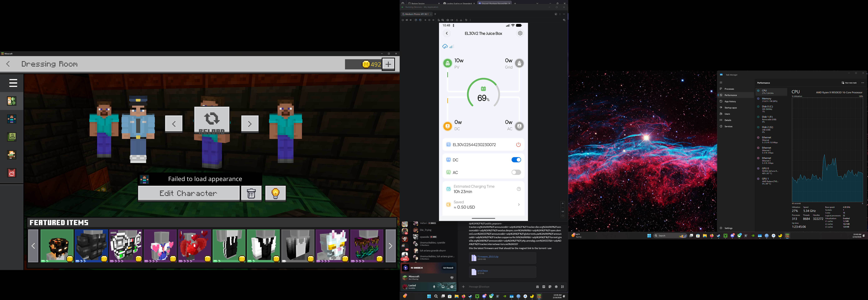Image resolution: width=868 pixels, height=300 pixels.
Task: Click the lightbulb hint icon
Action: [275, 193]
